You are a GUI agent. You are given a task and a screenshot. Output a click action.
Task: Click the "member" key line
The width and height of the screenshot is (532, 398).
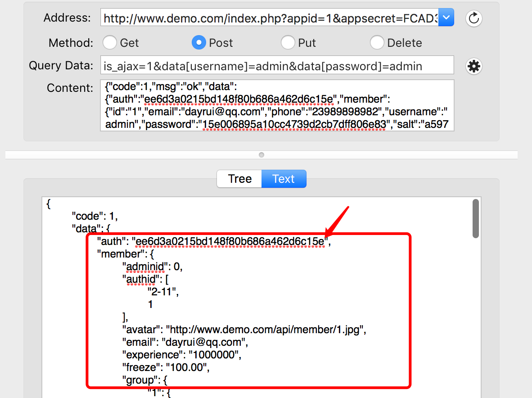[126, 254]
